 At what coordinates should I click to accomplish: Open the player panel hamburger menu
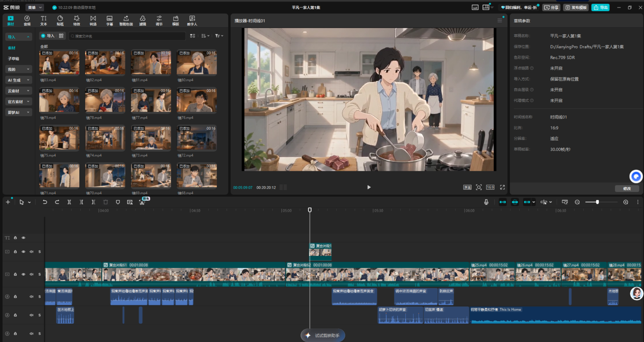point(500,21)
